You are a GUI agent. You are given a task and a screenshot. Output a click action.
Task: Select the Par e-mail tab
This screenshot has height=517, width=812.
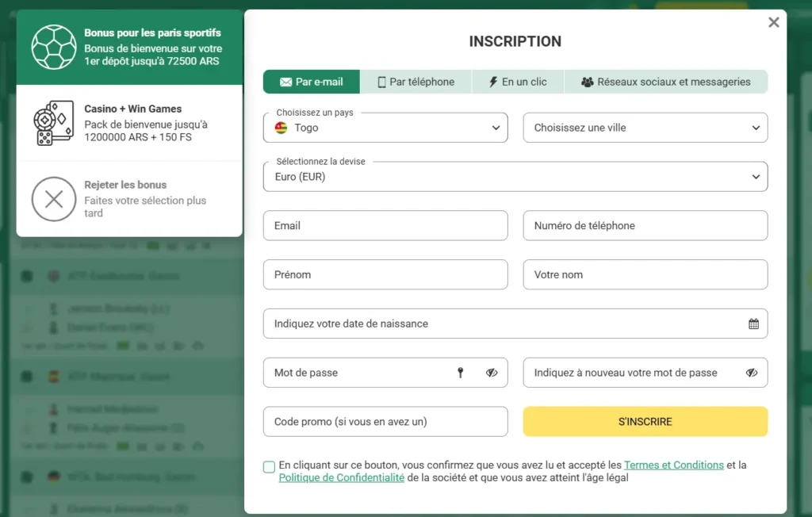[x=311, y=82]
